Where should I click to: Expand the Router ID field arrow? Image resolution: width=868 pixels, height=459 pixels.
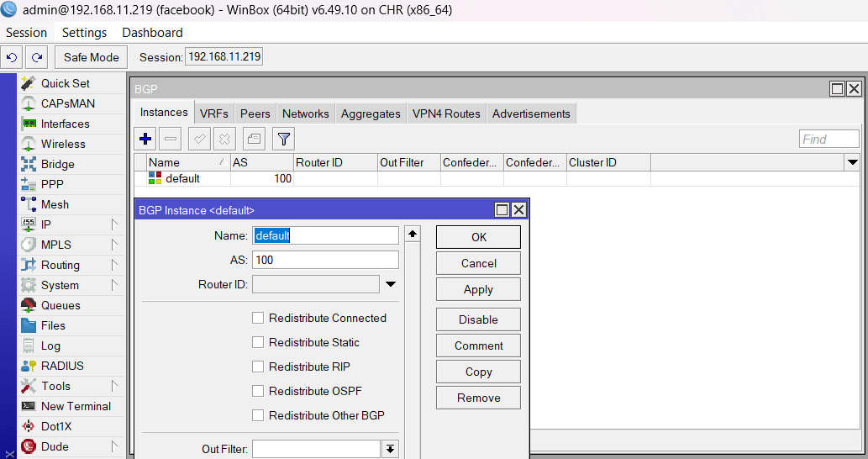pos(391,284)
